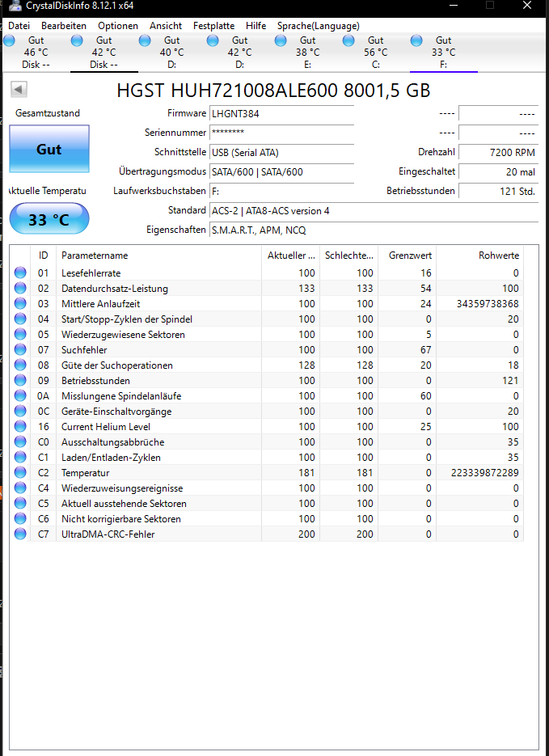Click the ID column header
The image size is (549, 756).
pos(44,255)
